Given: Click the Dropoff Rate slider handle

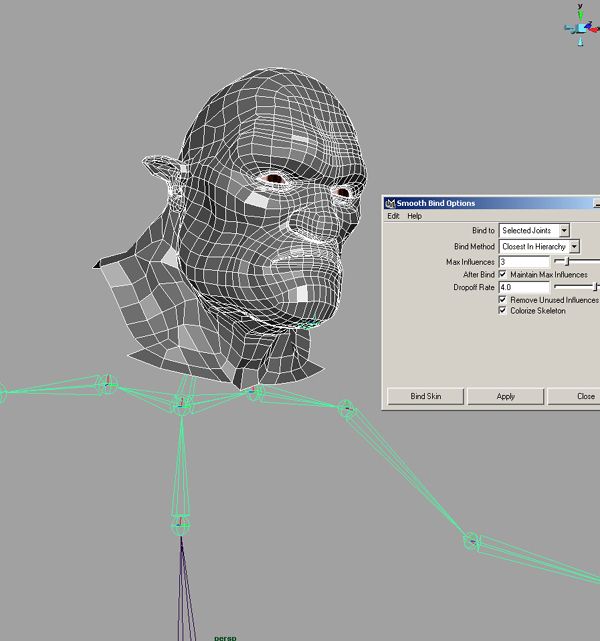Looking at the screenshot, I should coord(596,287).
